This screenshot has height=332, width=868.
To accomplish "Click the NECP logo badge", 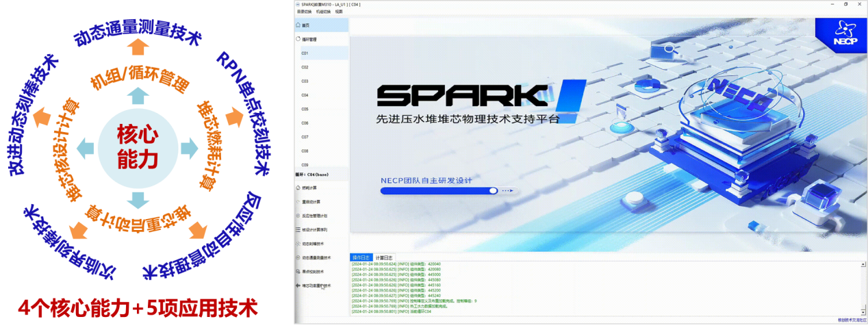I will coord(841,36).
